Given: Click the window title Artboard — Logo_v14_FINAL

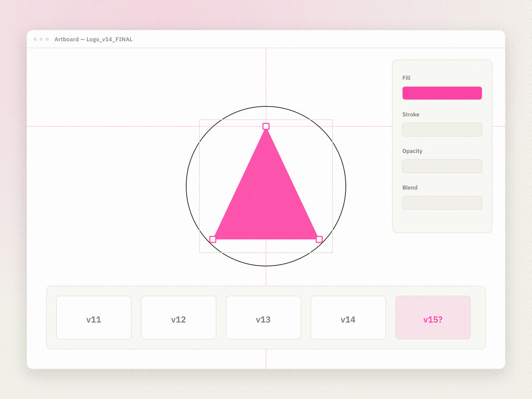Looking at the screenshot, I should click(94, 39).
